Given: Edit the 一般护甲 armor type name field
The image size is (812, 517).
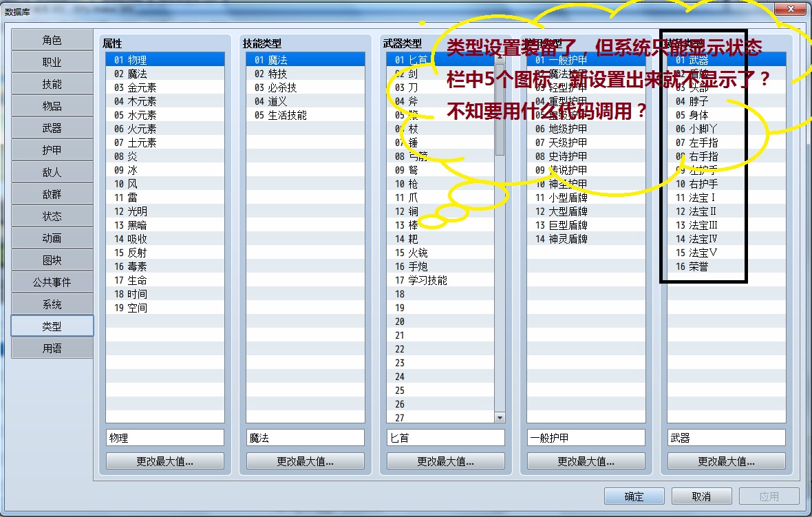Looking at the screenshot, I should pos(586,438).
